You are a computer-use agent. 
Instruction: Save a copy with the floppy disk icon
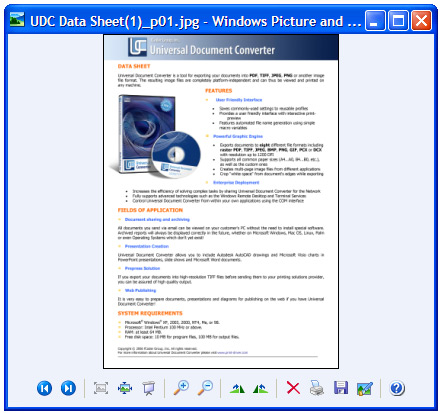341,388
